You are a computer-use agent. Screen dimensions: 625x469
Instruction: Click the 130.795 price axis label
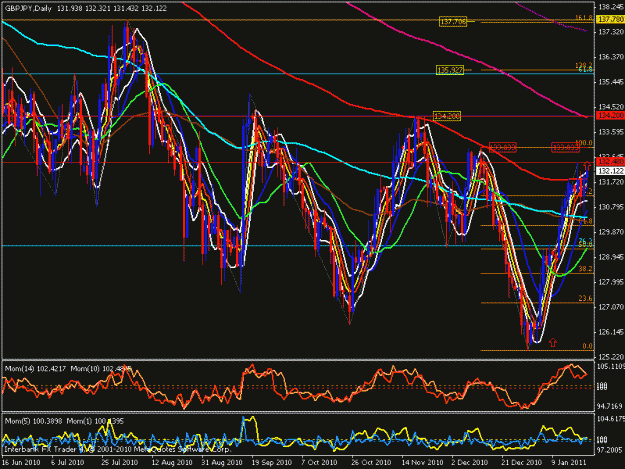tap(611, 207)
